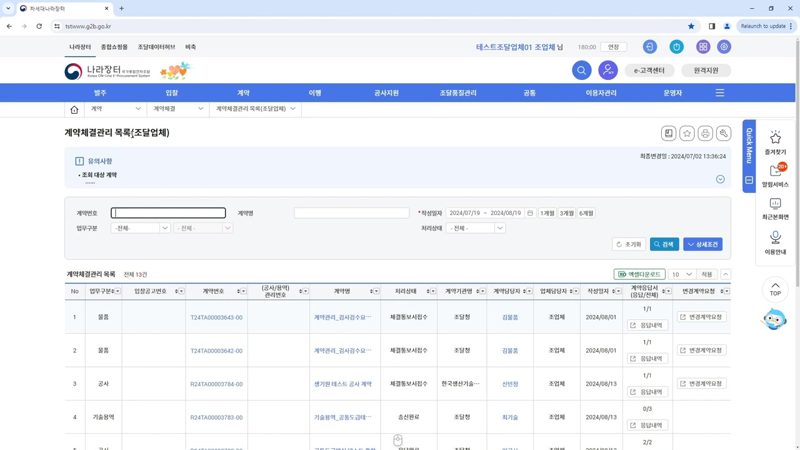This screenshot has height=450, width=800.
Task: Open the hamburger menu in blue navigation bar
Action: click(719, 93)
